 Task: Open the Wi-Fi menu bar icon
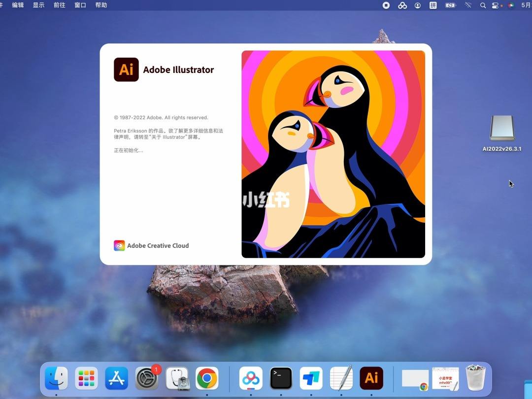pos(468,5)
